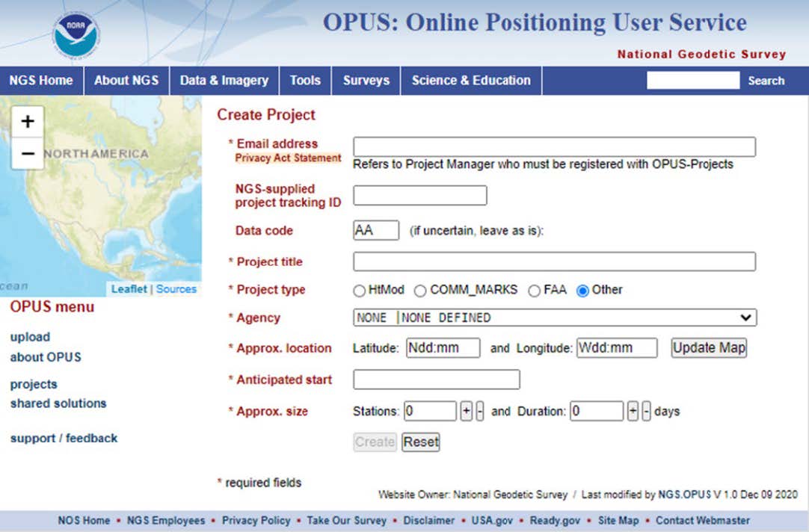Select the Other project type
The height and width of the screenshot is (532, 809).
point(582,291)
